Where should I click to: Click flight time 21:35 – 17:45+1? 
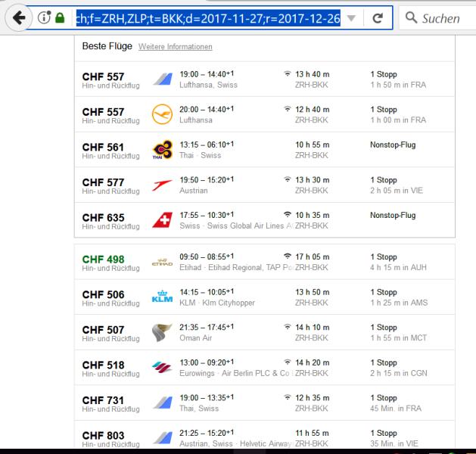pos(207,327)
